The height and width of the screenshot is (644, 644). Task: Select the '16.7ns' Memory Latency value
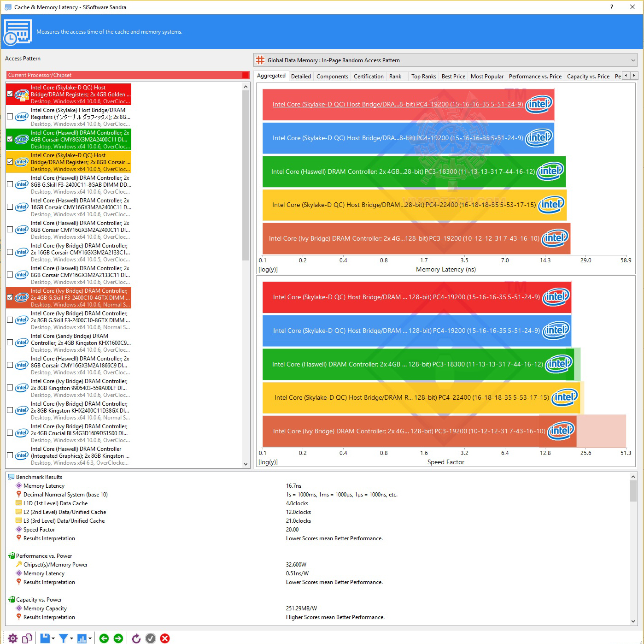[293, 485]
